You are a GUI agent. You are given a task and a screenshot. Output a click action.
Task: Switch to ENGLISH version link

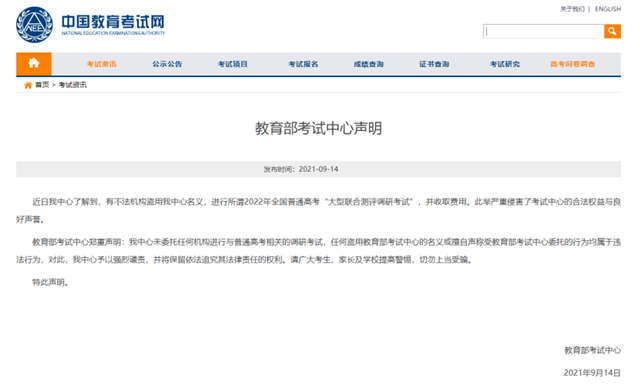[x=608, y=9]
